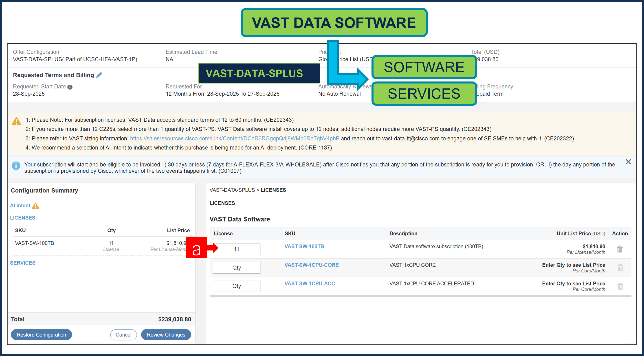Screen dimensions: 644x356
Task: Expand the SERVICES section in Configuration Summary
Action: coord(22,262)
